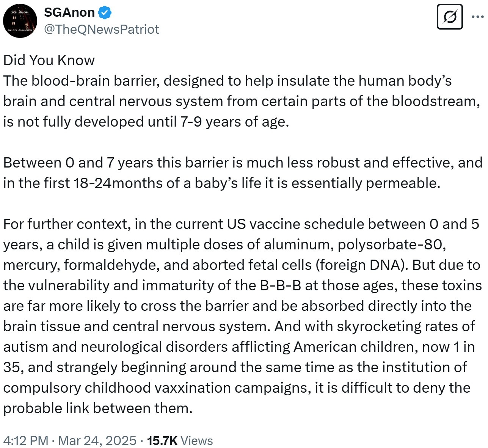View the 15.7K view count

coord(162,440)
